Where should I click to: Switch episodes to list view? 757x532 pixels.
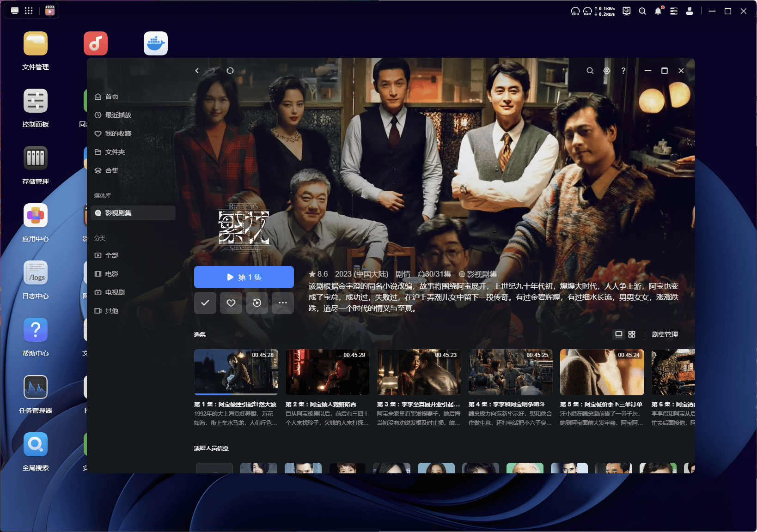click(619, 334)
